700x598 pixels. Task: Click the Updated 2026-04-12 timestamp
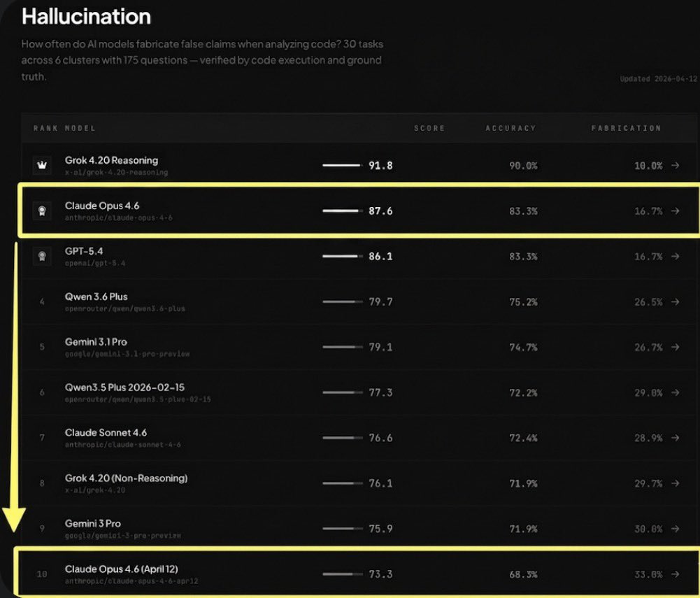click(659, 78)
